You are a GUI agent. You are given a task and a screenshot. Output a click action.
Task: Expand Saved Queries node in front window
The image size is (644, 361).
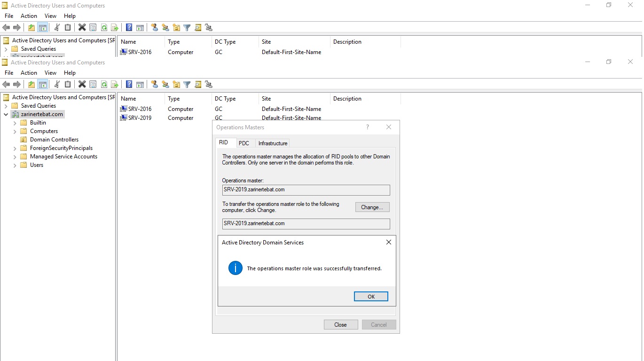[6, 106]
